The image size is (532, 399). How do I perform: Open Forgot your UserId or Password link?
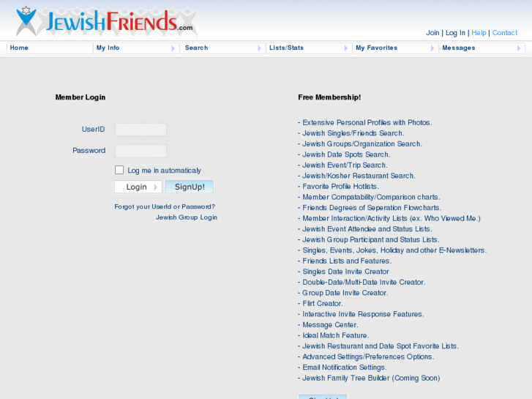pos(165,206)
